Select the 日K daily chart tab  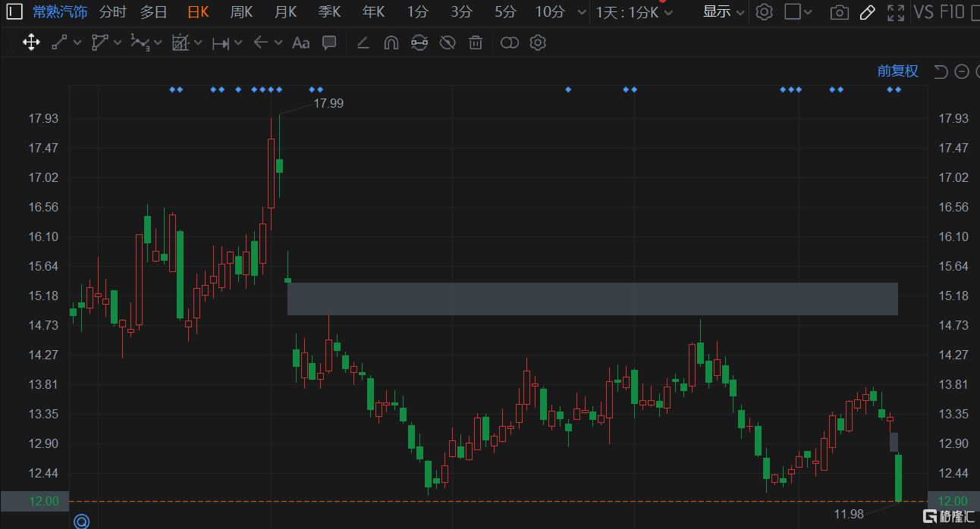(198, 11)
